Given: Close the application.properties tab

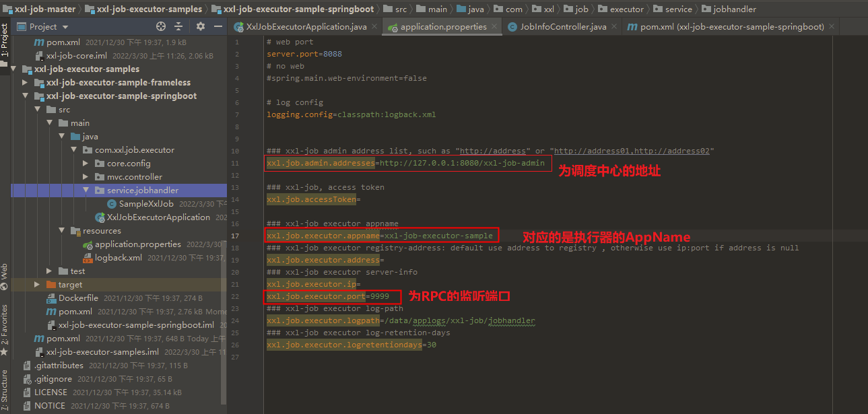Looking at the screenshot, I should point(494,27).
